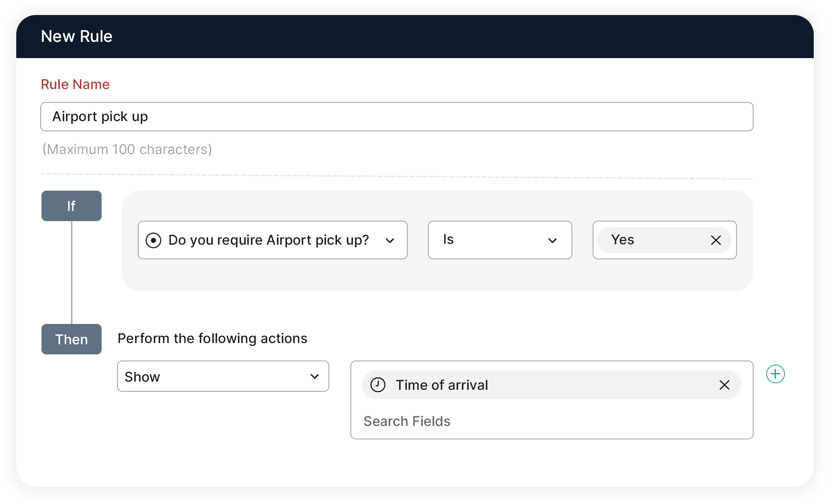
Task: Click the Then action block label
Action: tap(72, 339)
